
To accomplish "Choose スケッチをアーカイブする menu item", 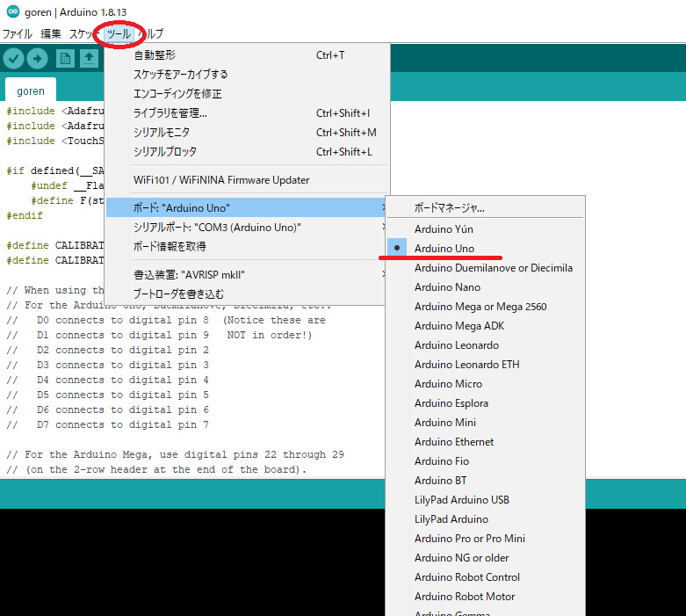I will tap(247, 75).
